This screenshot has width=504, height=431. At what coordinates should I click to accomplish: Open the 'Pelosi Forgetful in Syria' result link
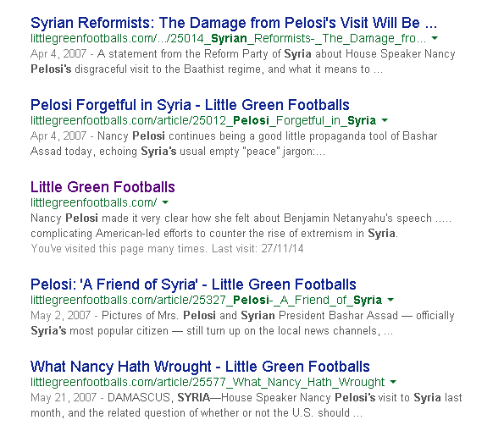[x=190, y=105]
